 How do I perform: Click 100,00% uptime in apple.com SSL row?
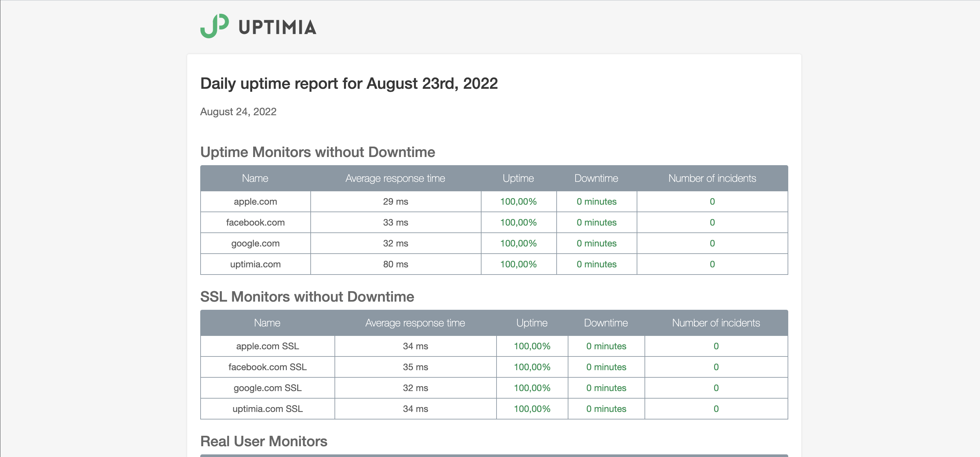coord(532,346)
